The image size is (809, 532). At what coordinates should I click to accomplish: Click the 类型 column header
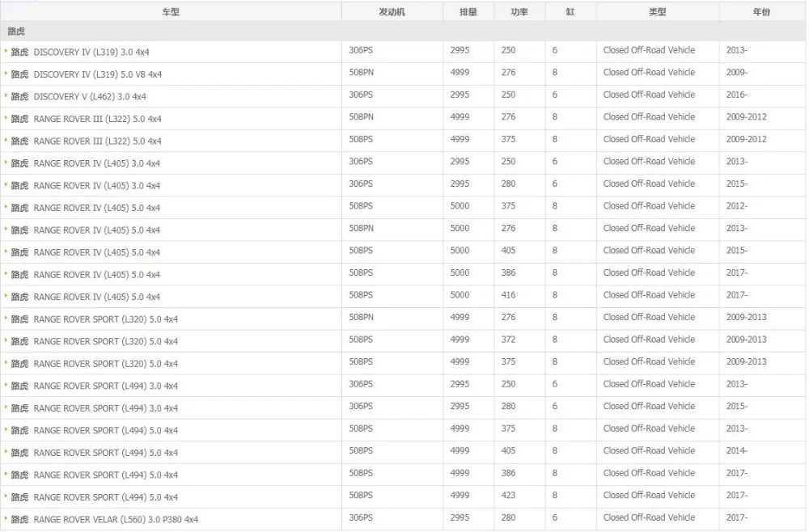click(657, 12)
